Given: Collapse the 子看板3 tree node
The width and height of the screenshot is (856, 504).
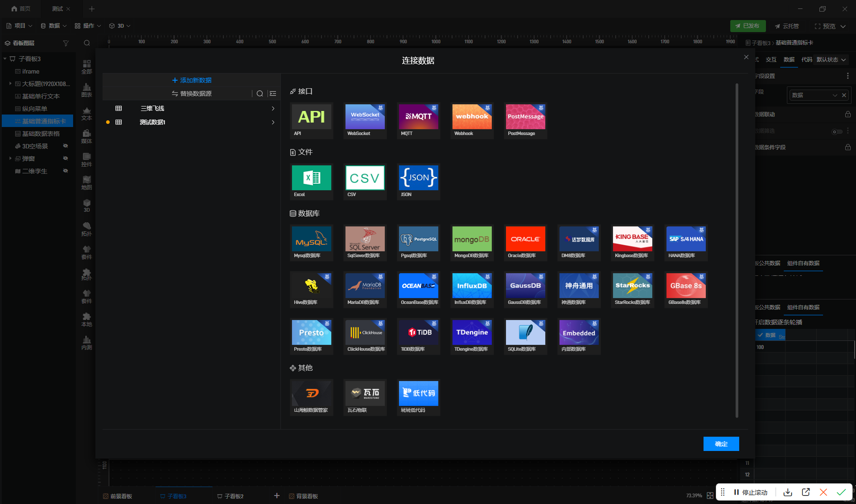Looking at the screenshot, I should click(x=5, y=59).
